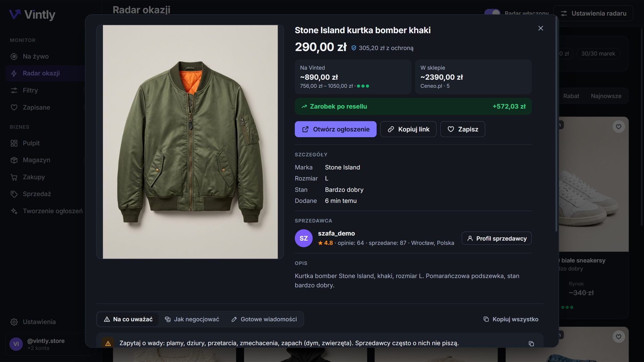
Task: Open Profil sprzedawcy for szafa_demo
Action: tap(496, 238)
